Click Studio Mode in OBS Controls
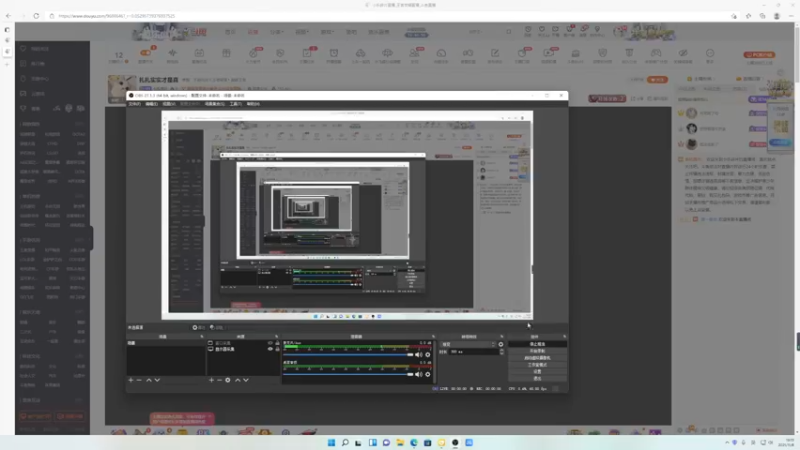Viewport: 800px width, 450px height. [537, 365]
